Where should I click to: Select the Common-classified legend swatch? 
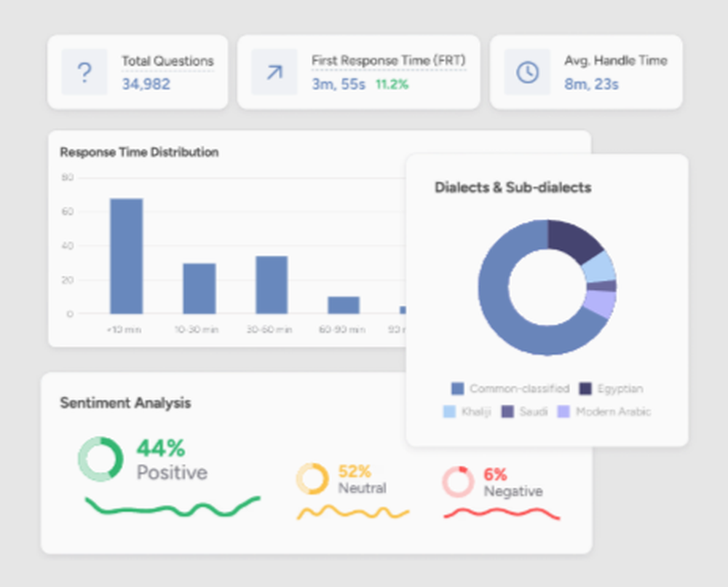tap(457, 389)
